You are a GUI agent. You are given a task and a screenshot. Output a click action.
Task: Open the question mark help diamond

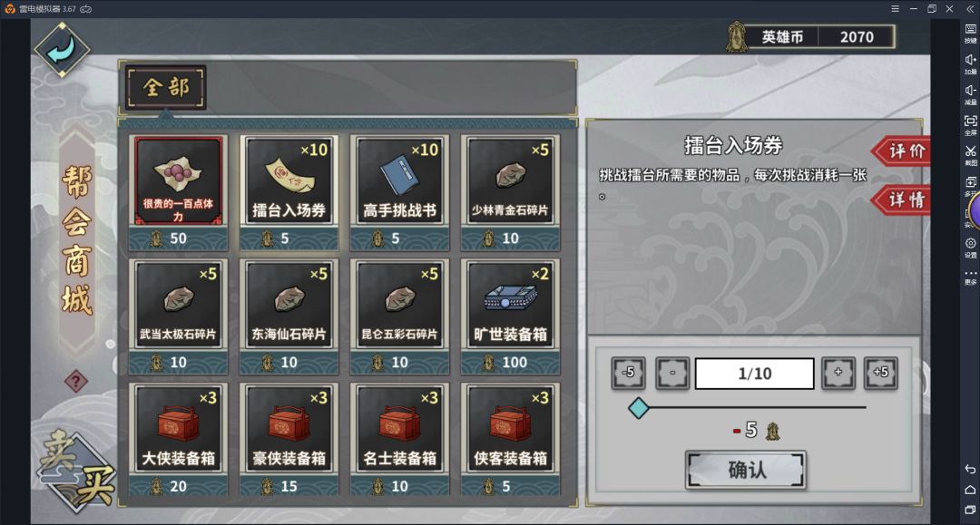pos(76,381)
